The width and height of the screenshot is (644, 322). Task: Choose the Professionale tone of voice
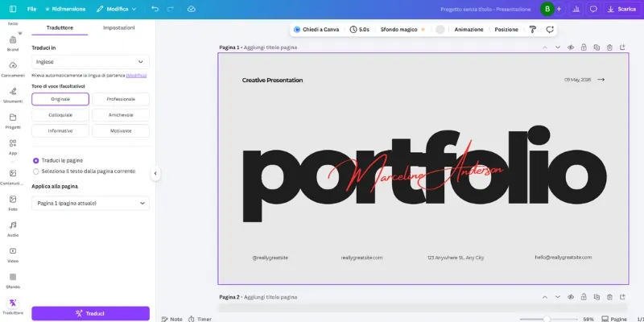(x=121, y=99)
